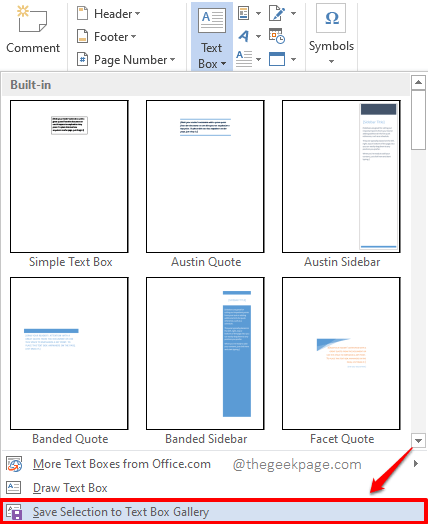Click the Object icon
Image resolution: width=428 pixels, height=524 pixels.
pos(277,59)
